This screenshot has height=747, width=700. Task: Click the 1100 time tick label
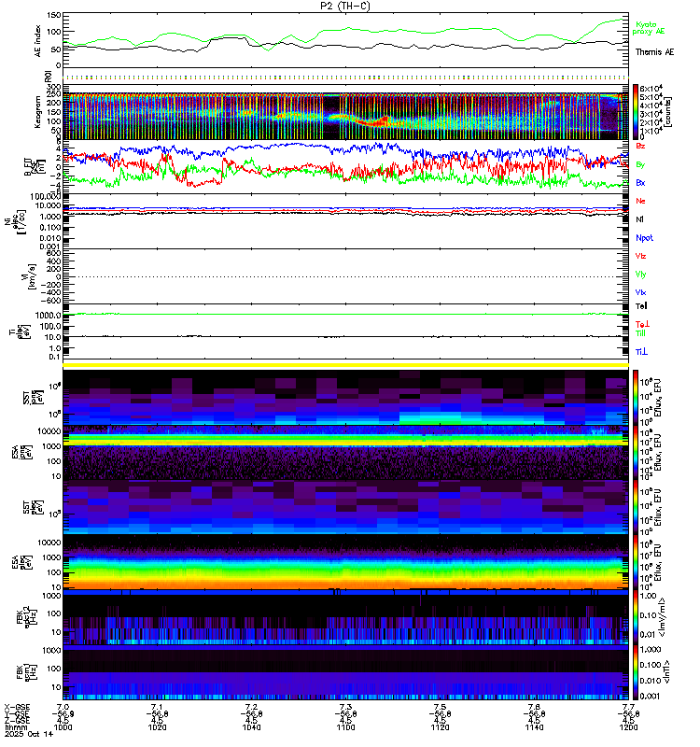click(x=345, y=727)
